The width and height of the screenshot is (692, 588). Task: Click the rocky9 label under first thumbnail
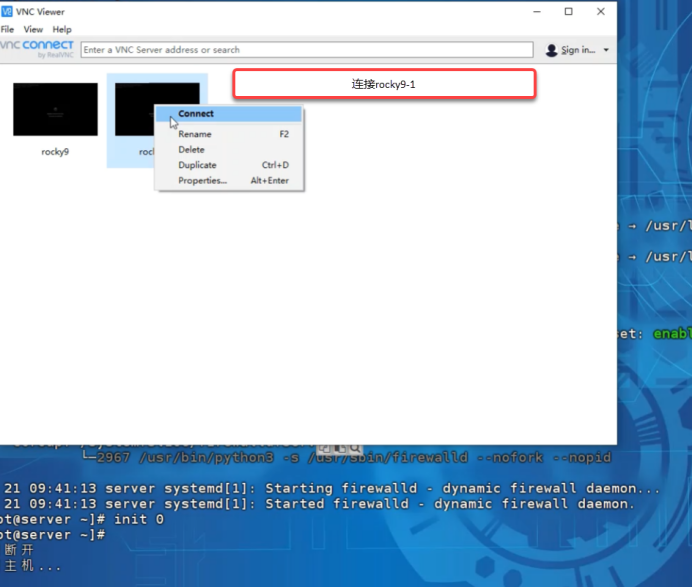[55, 152]
